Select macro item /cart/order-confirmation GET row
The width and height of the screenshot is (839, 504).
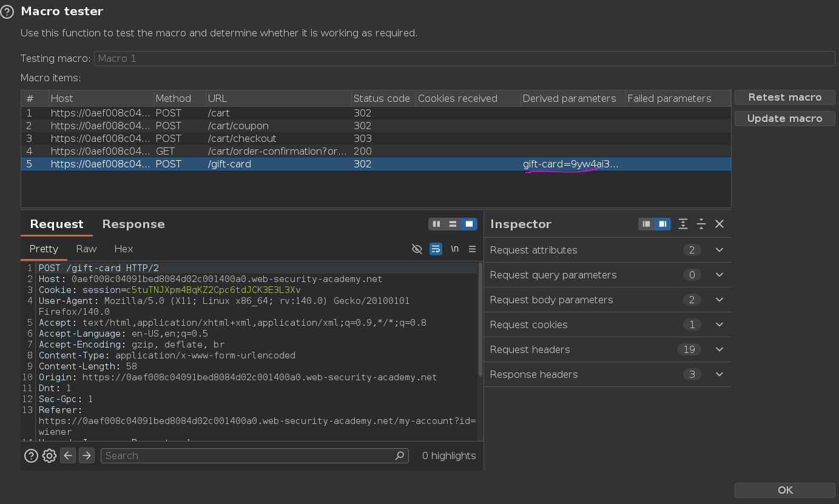[376, 151]
